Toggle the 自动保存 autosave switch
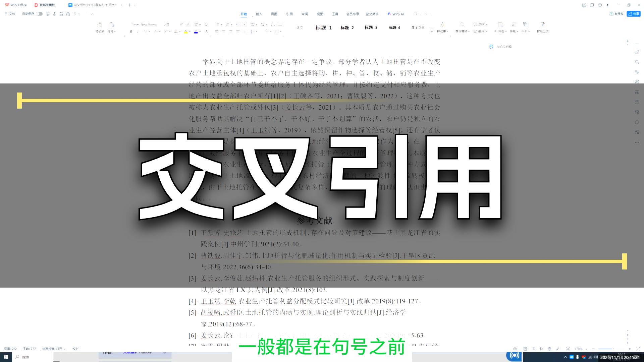The image size is (644, 362). pyautogui.click(x=39, y=14)
